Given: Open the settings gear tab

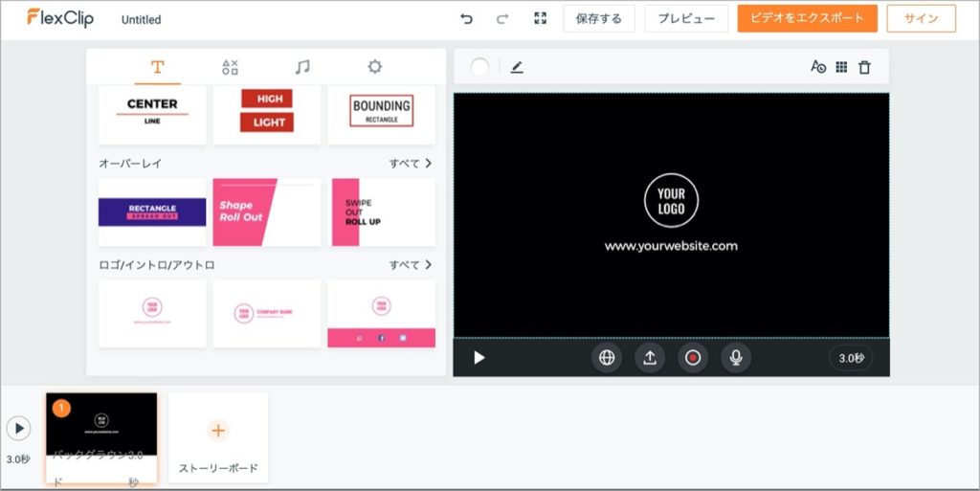Looking at the screenshot, I should tap(374, 67).
